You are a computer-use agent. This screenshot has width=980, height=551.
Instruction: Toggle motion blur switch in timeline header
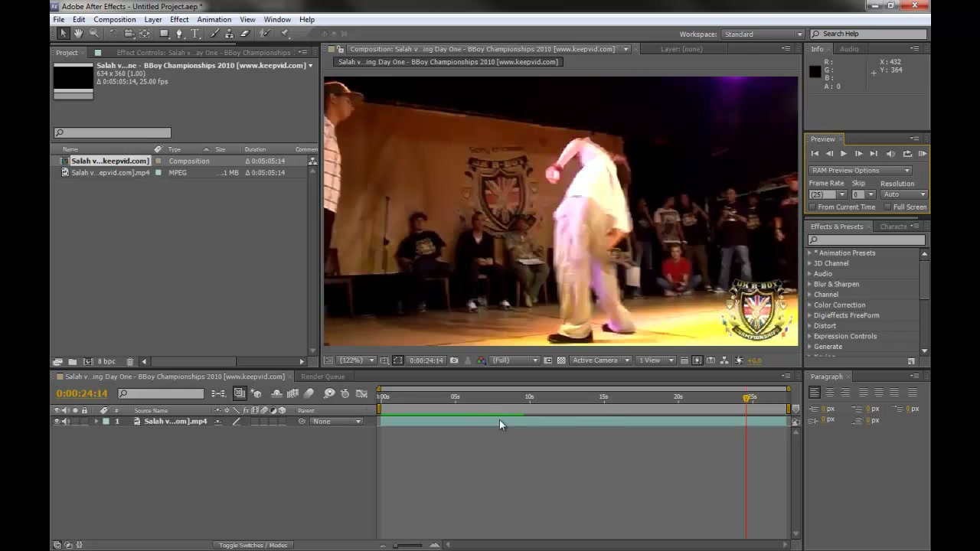coord(309,393)
